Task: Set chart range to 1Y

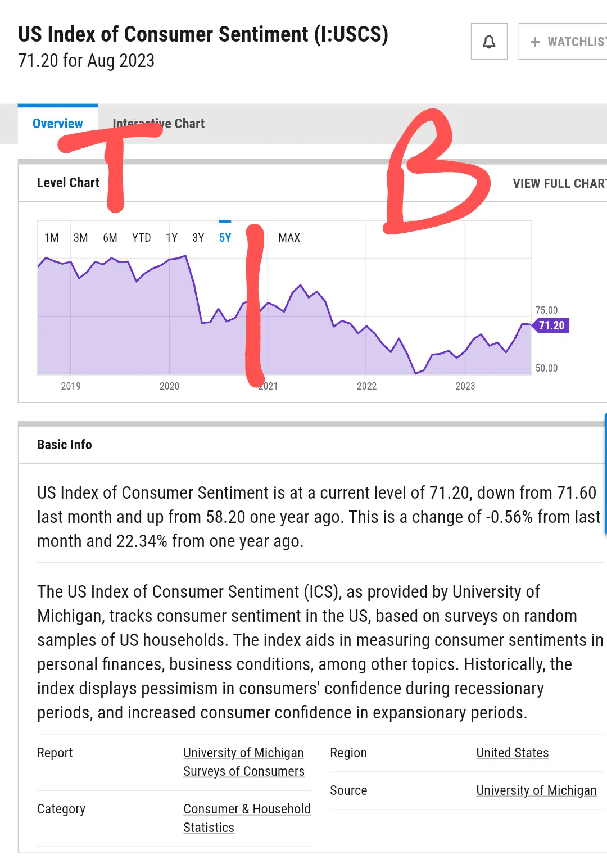Action: point(172,238)
